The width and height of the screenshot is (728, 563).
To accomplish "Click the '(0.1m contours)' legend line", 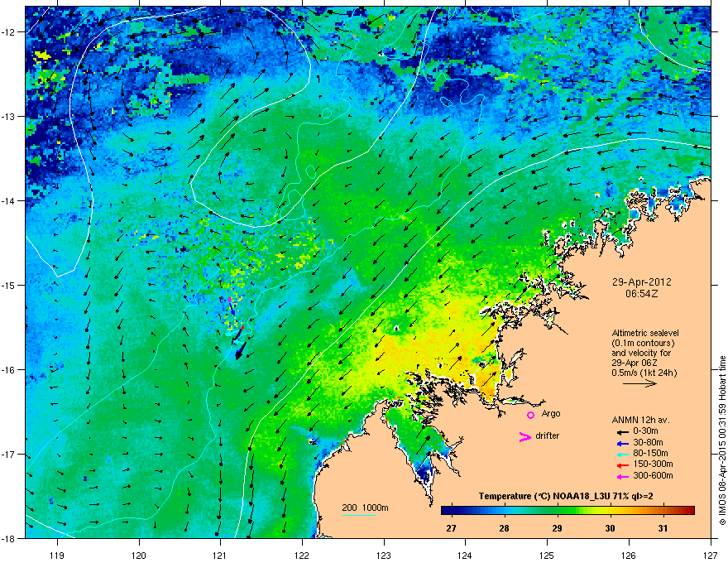I will [x=643, y=344].
